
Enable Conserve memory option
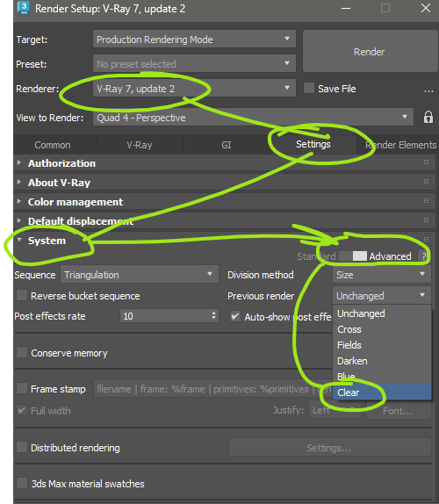(x=22, y=352)
